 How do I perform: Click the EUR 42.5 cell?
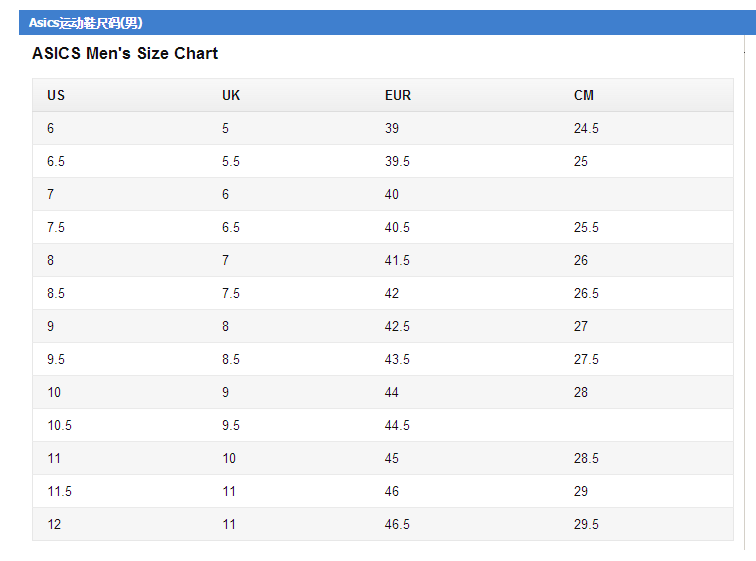pyautogui.click(x=397, y=327)
